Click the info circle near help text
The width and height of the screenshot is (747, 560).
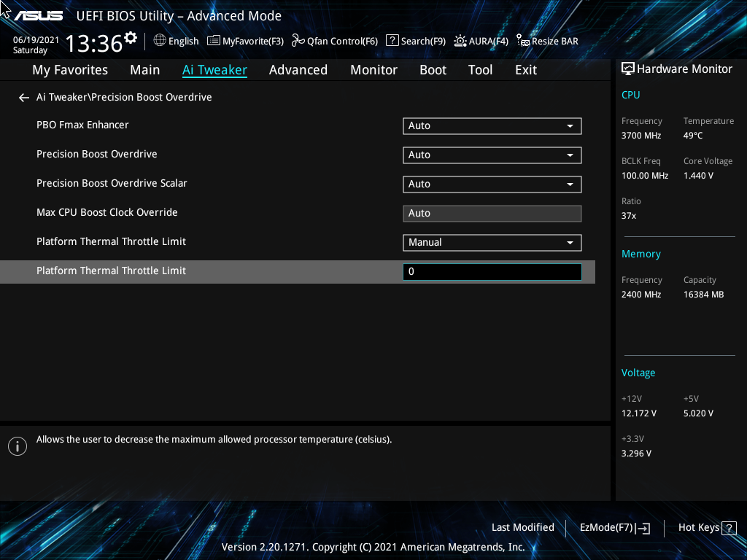coord(17,446)
